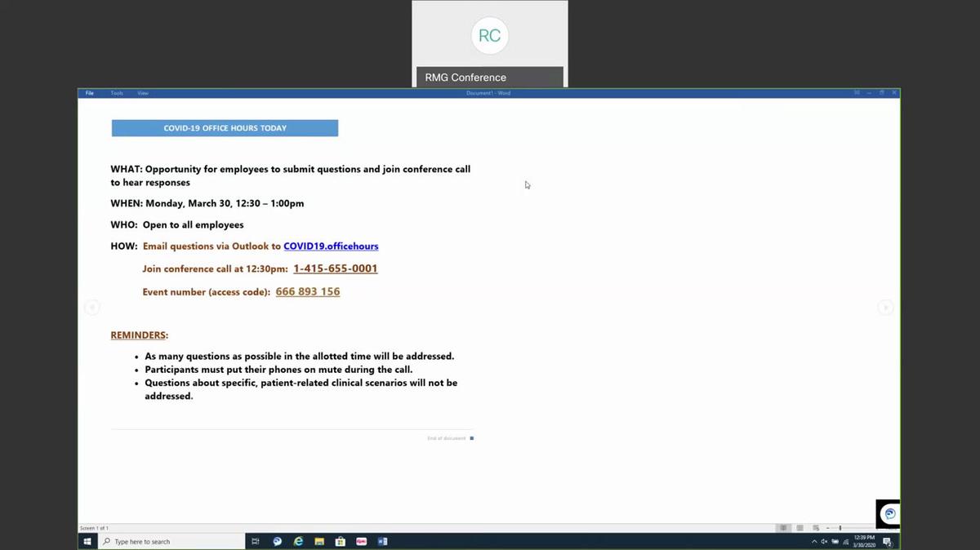The width and height of the screenshot is (980, 550).
Task: Open File Explorer from the taskbar
Action: [x=319, y=542]
